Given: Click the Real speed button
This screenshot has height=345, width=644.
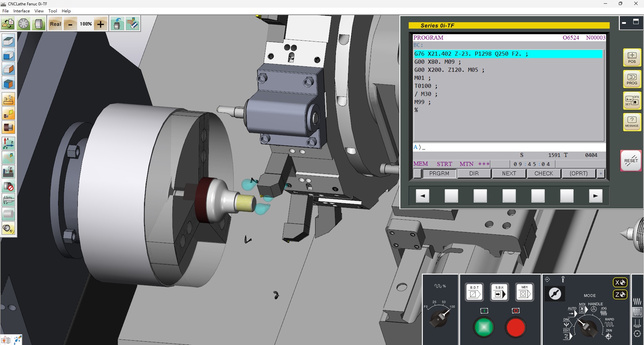Looking at the screenshot, I should [x=55, y=24].
